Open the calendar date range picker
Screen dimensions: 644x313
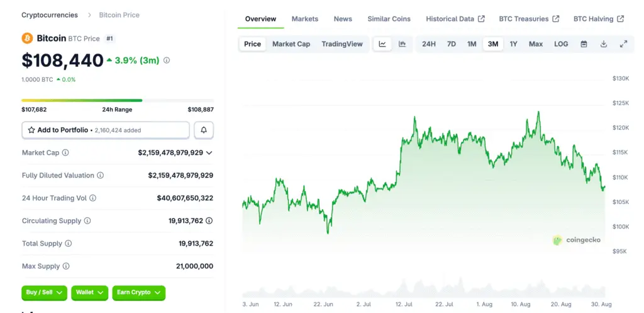(584, 44)
